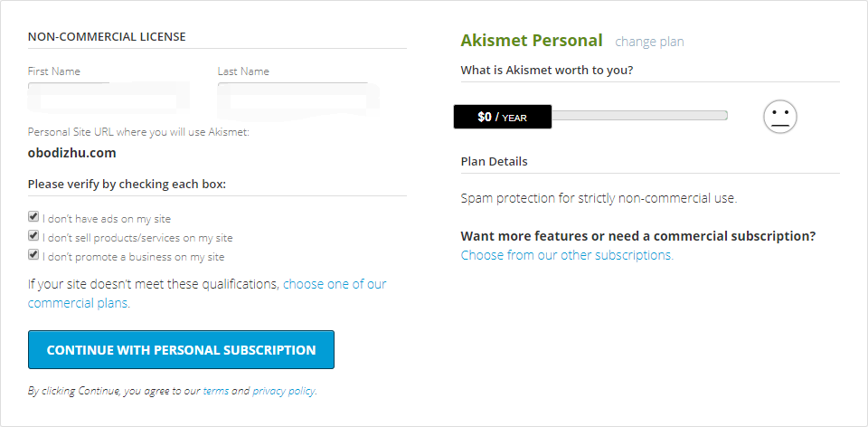View the "privacy policy" link
This screenshot has width=868, height=427.
(283, 391)
